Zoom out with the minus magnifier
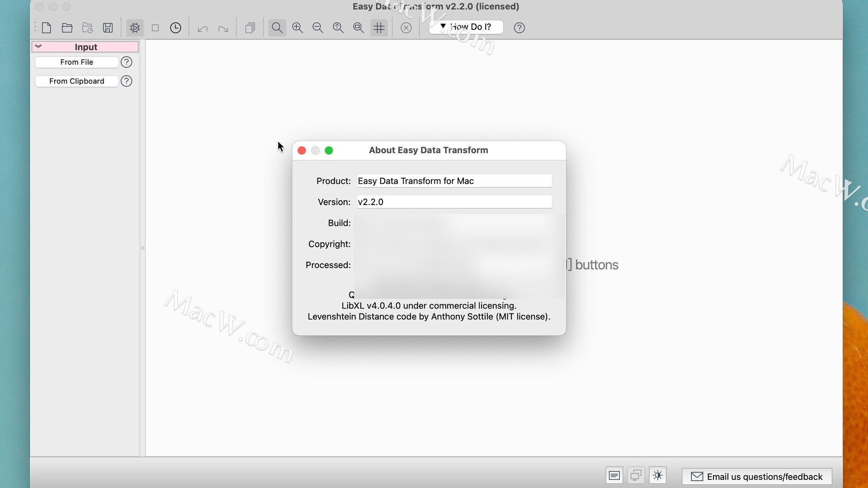The height and width of the screenshot is (488, 868). click(318, 28)
